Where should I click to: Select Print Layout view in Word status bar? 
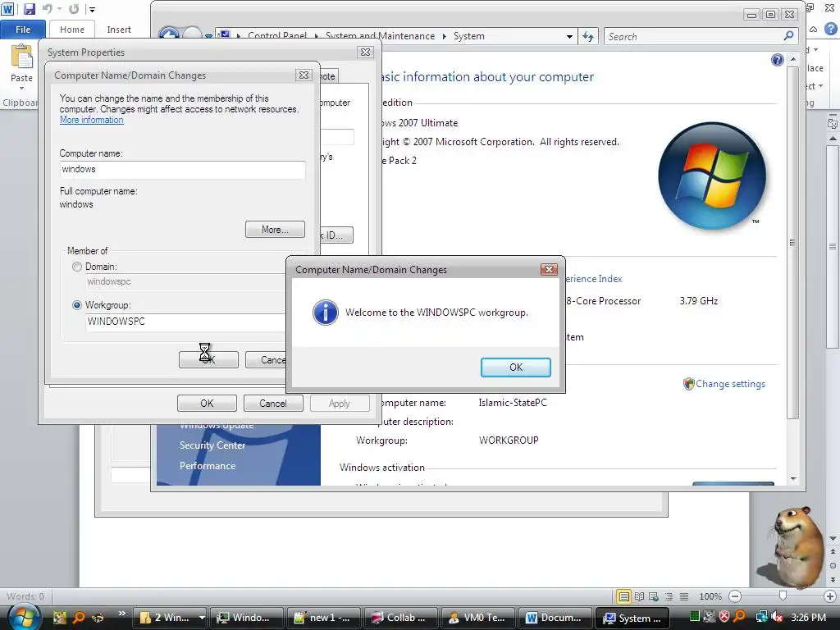coord(623,596)
